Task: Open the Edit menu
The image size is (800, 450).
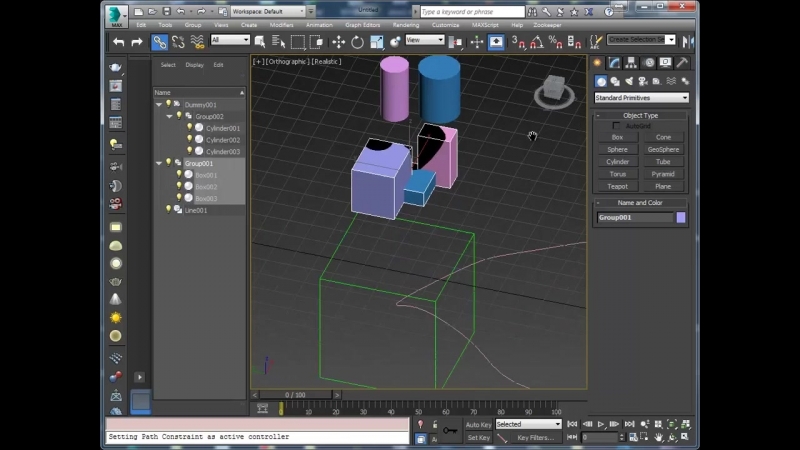Action: coord(141,25)
